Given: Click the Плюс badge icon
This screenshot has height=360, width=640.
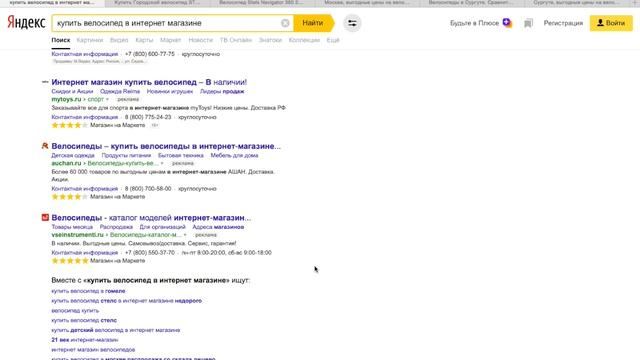Looking at the screenshot, I should (507, 22).
